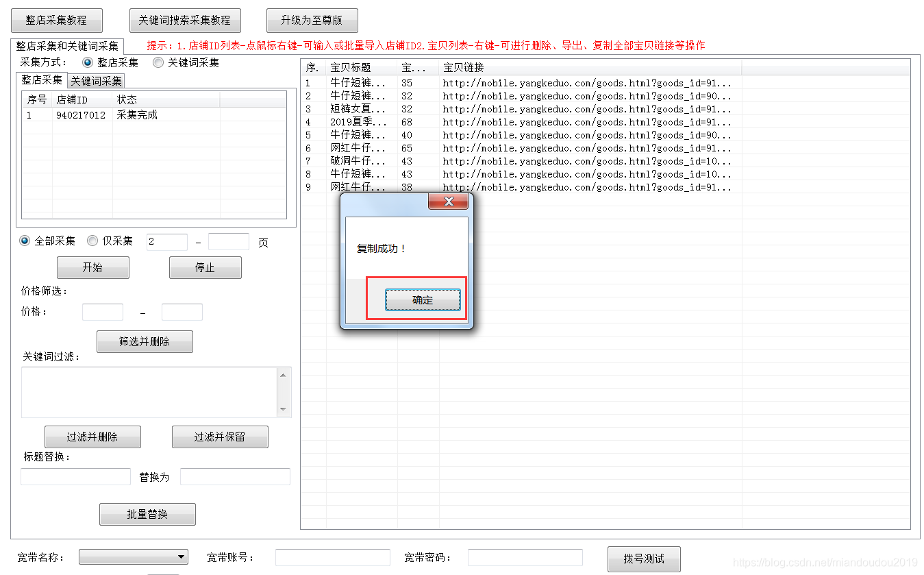The width and height of the screenshot is (924, 575).
Task: Select the 整店采集 radio button
Action: [88, 62]
